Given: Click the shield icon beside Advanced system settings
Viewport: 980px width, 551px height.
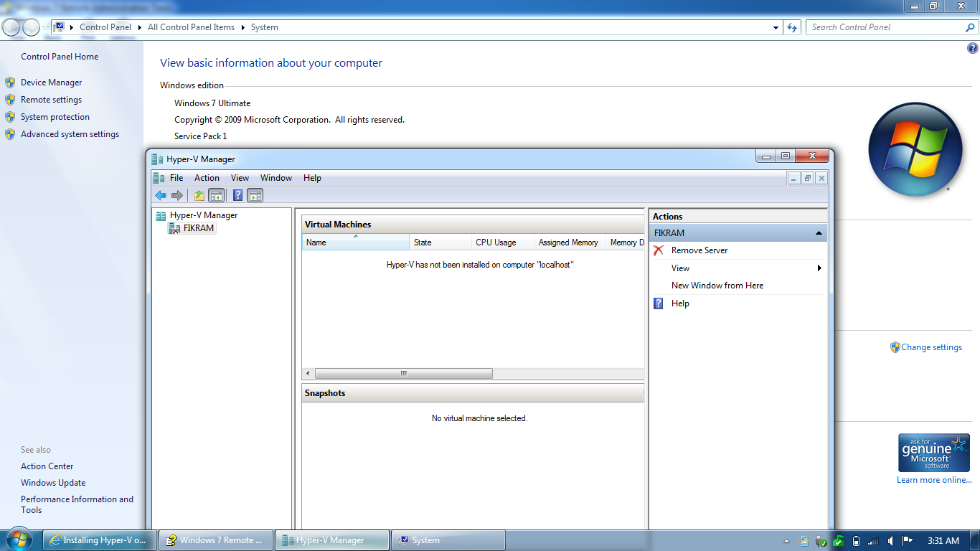Looking at the screenshot, I should (x=10, y=134).
